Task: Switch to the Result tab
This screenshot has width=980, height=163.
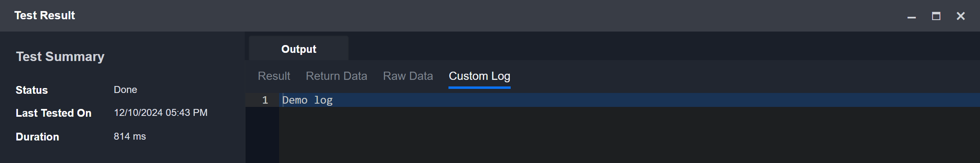Action: (274, 76)
